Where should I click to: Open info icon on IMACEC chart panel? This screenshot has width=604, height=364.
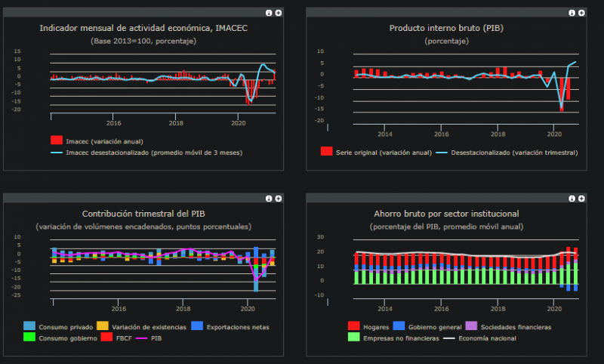coord(270,14)
